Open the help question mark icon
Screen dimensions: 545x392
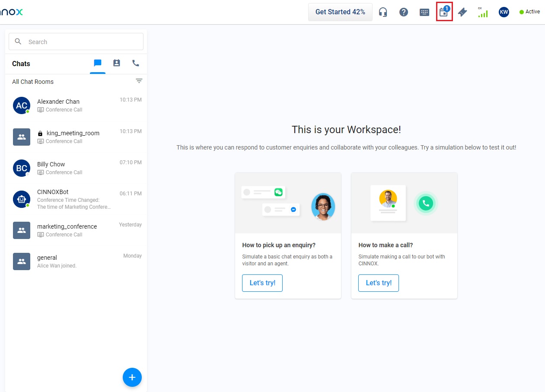pos(404,12)
